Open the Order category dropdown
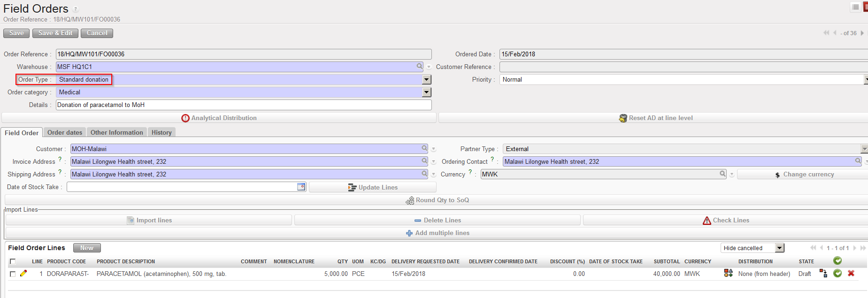The width and height of the screenshot is (868, 298). click(x=426, y=92)
